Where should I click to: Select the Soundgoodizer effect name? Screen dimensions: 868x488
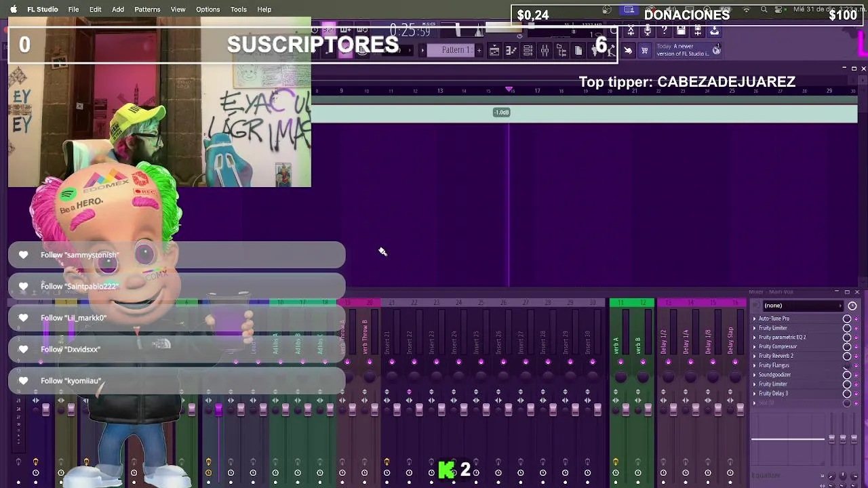click(x=774, y=375)
